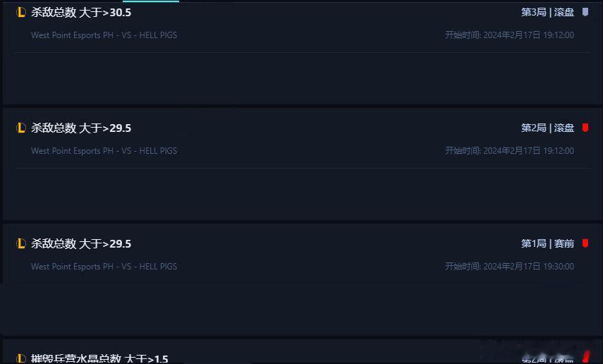Viewport: 603px width, 364px height.
Task: Click League of Legends icon beside 30.5 bet
Action: tap(20, 12)
